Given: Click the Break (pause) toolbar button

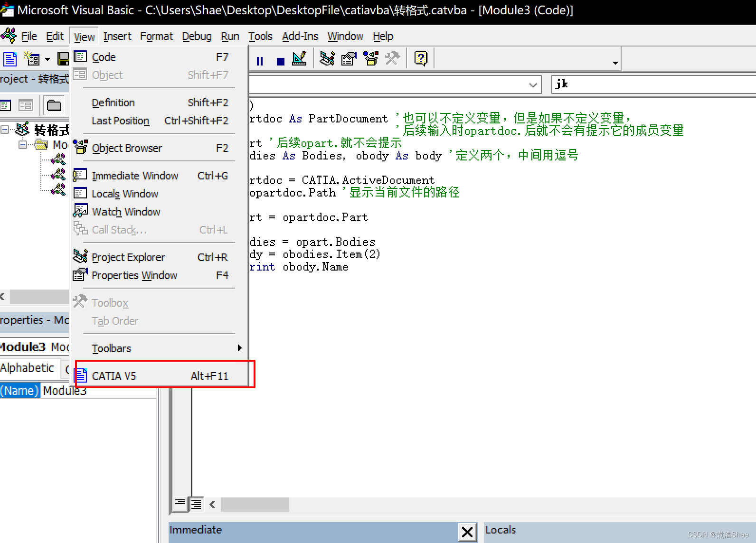Looking at the screenshot, I should (260, 61).
